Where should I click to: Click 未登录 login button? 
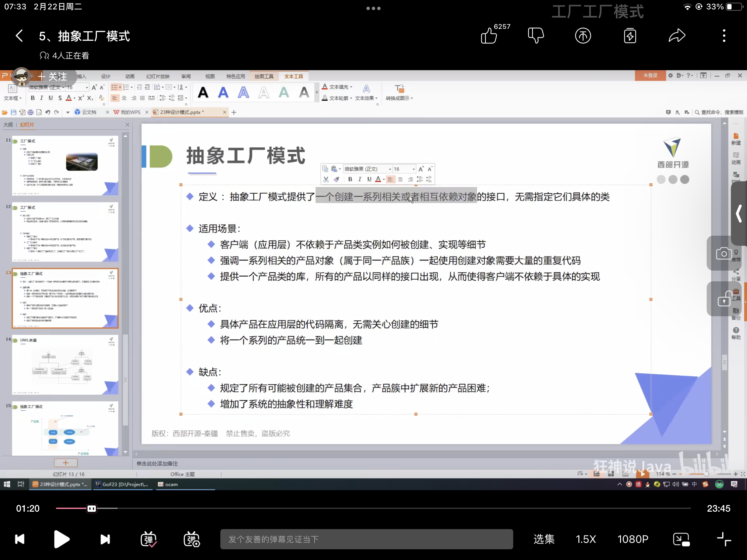(650, 75)
